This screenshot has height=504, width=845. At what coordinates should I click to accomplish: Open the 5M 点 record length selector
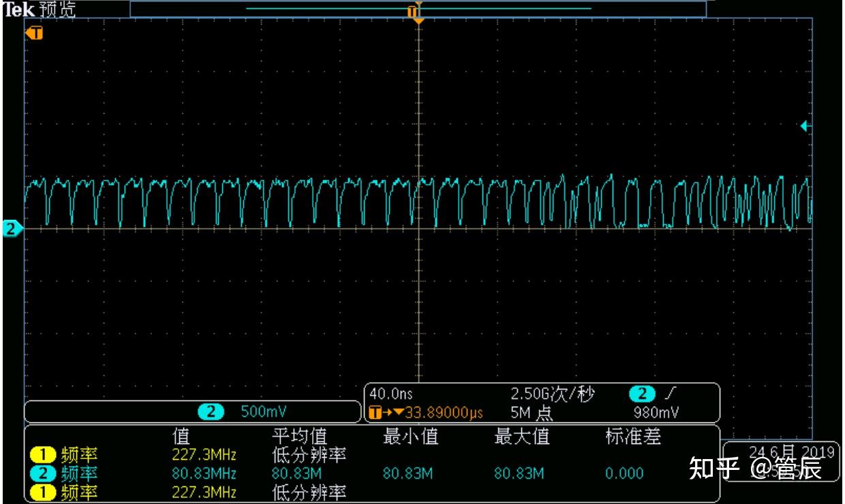532,413
